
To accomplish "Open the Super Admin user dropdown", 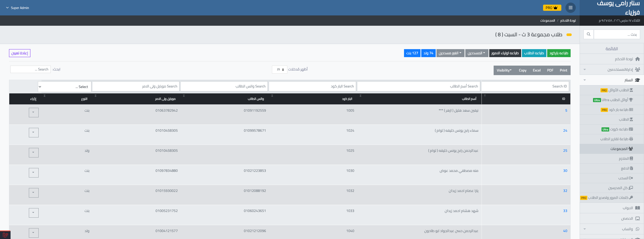I will pyautogui.click(x=18, y=8).
